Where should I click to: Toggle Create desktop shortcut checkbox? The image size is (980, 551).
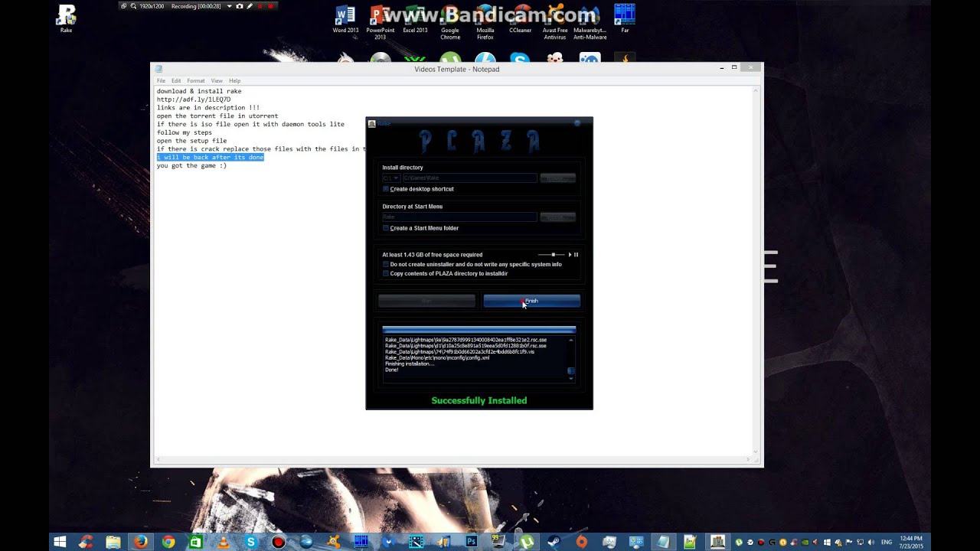click(386, 189)
